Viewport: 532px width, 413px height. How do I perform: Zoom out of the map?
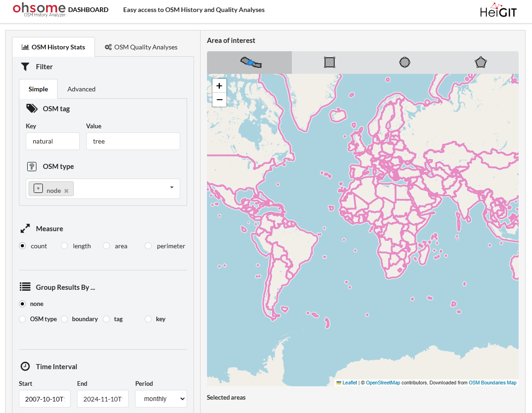tap(219, 100)
